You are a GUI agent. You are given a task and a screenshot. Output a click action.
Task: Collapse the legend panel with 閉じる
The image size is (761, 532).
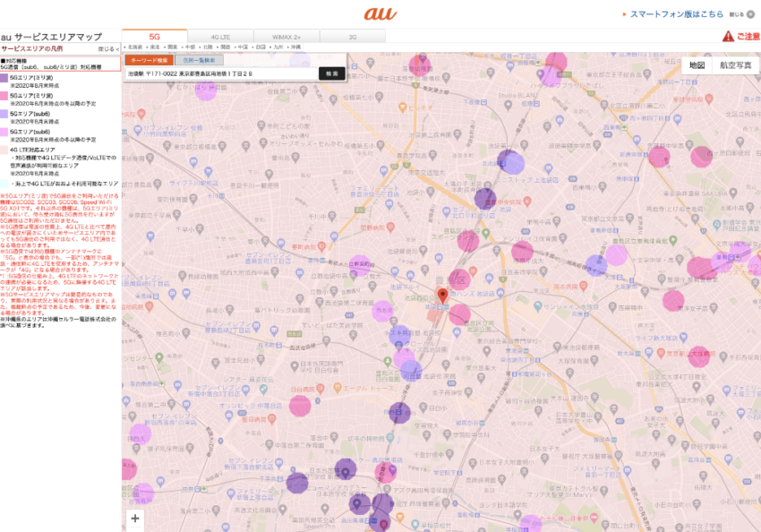pos(107,48)
